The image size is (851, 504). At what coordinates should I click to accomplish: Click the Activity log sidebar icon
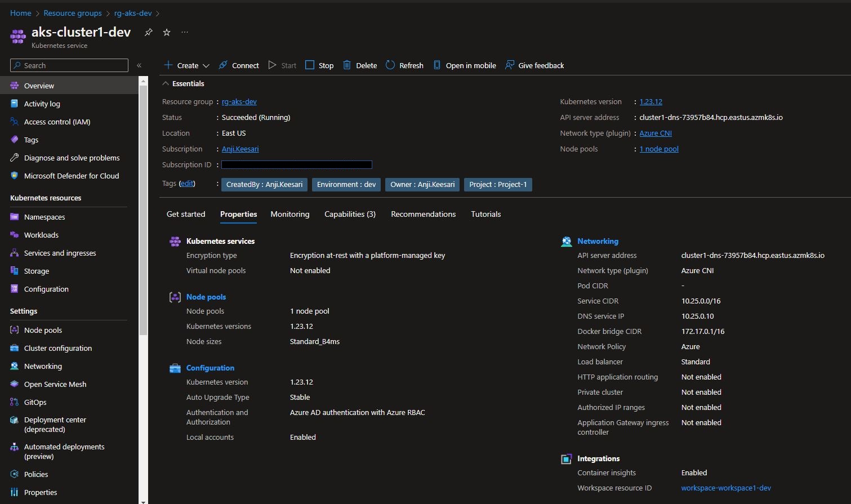point(15,104)
